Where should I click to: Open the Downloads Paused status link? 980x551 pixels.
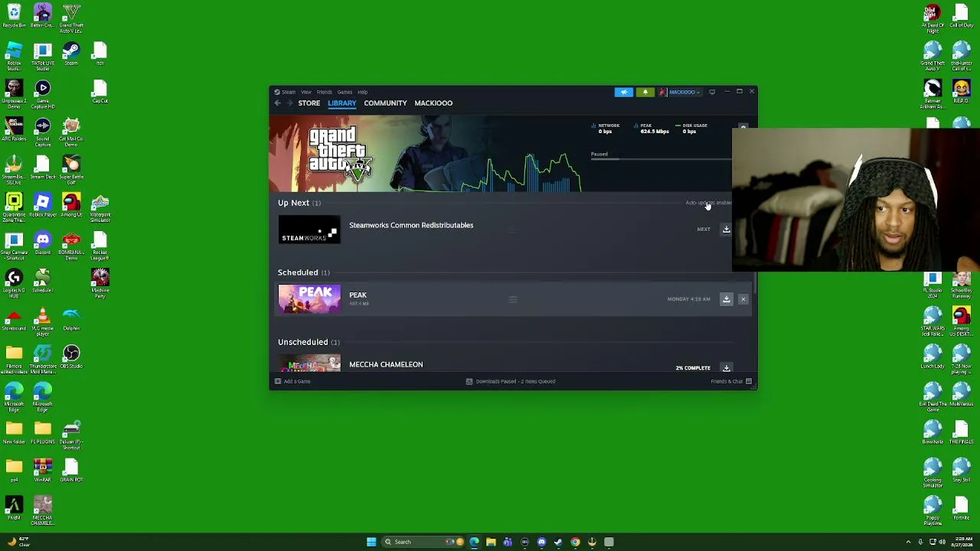pos(511,381)
